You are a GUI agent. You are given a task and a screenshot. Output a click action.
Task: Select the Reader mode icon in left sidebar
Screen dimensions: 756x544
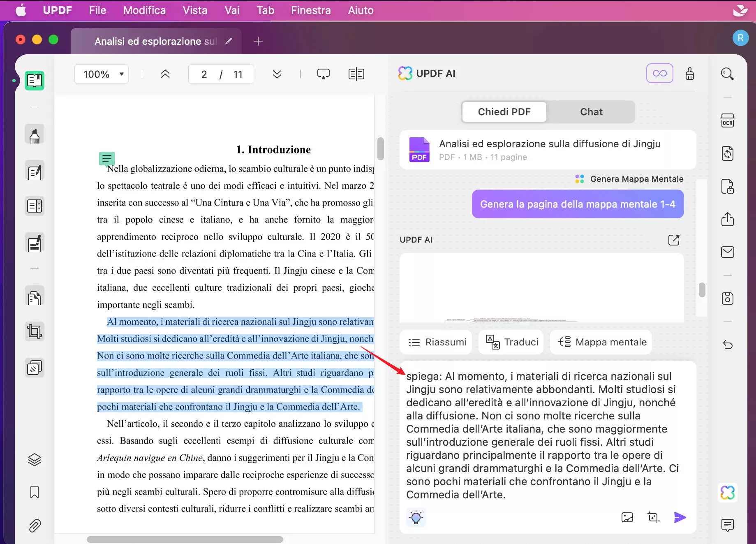[x=35, y=81]
